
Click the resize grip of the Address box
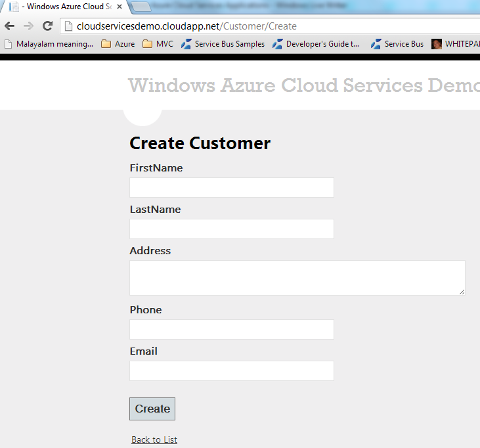pos(462,292)
